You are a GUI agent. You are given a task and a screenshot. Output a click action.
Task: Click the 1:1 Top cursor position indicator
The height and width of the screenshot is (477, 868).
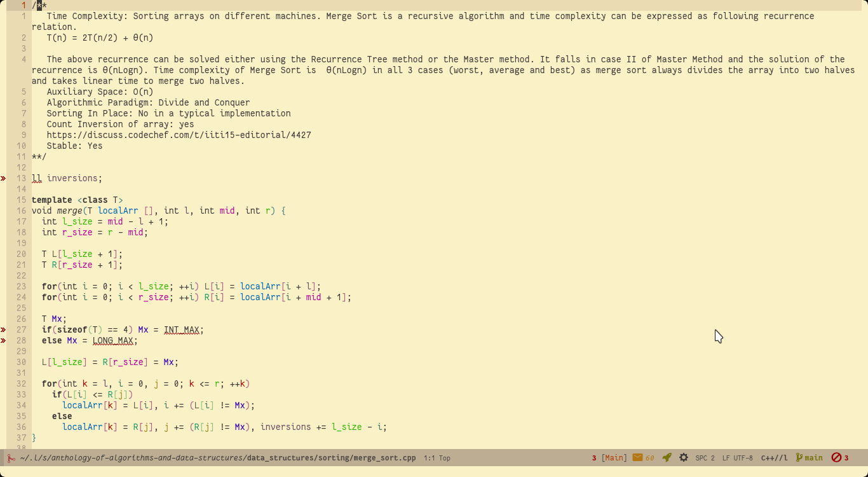click(437, 458)
